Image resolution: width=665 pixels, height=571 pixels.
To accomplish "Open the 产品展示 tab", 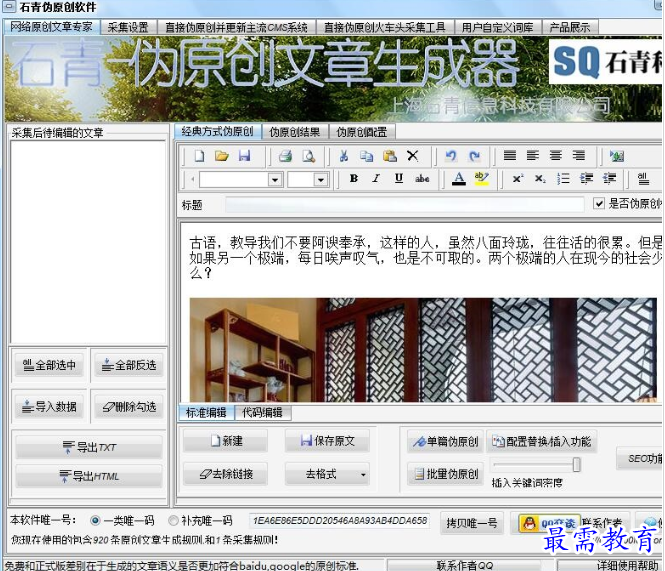I will [x=570, y=27].
